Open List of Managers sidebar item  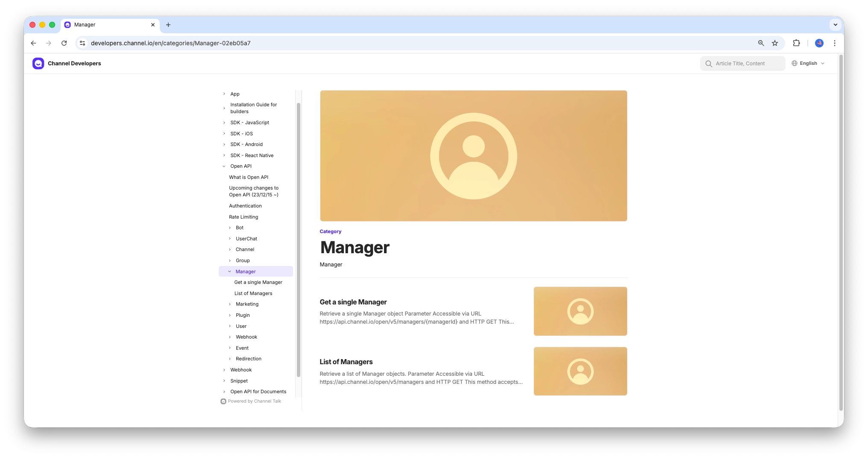(x=253, y=293)
